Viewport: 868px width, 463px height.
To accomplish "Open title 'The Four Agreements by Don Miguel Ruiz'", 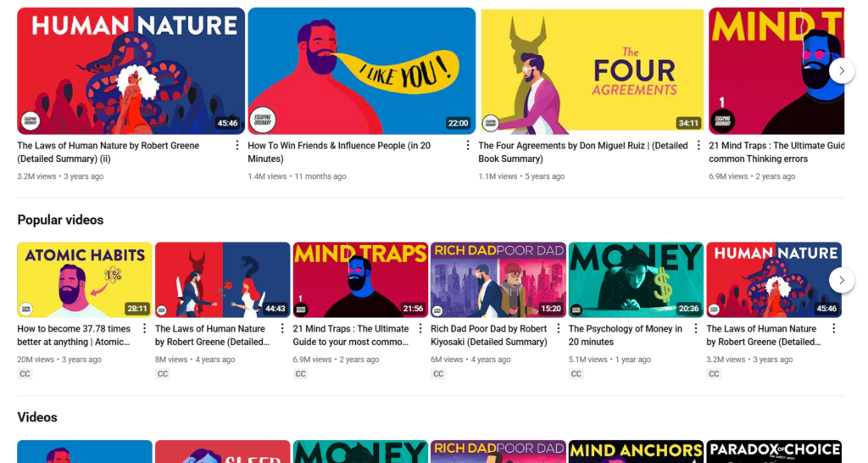I will click(x=583, y=152).
